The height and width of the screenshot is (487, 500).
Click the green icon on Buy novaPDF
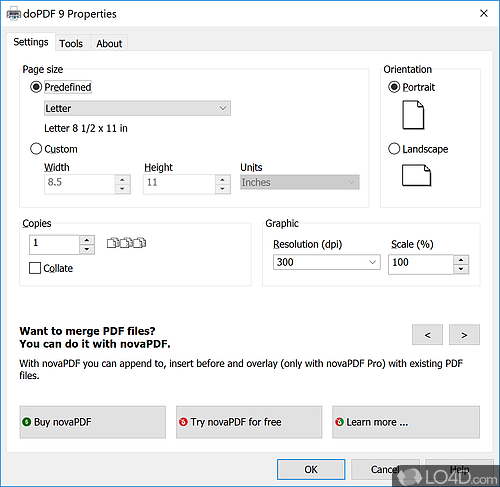click(x=26, y=422)
